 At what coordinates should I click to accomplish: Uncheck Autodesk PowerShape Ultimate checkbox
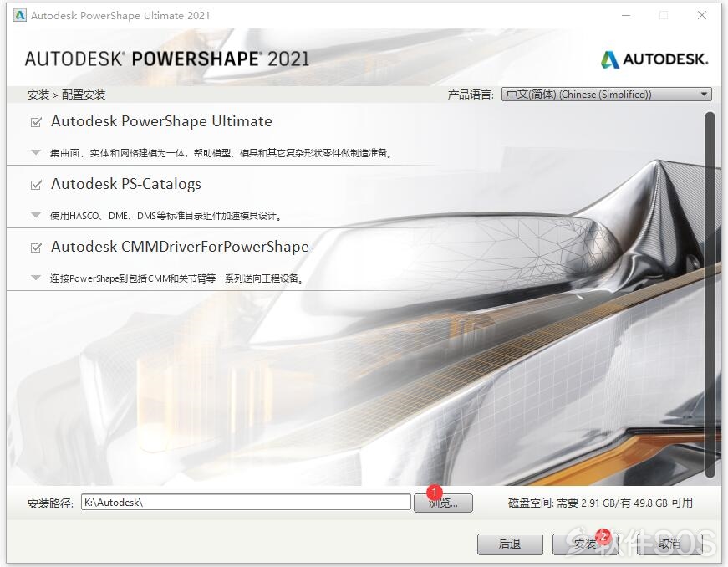click(x=36, y=122)
